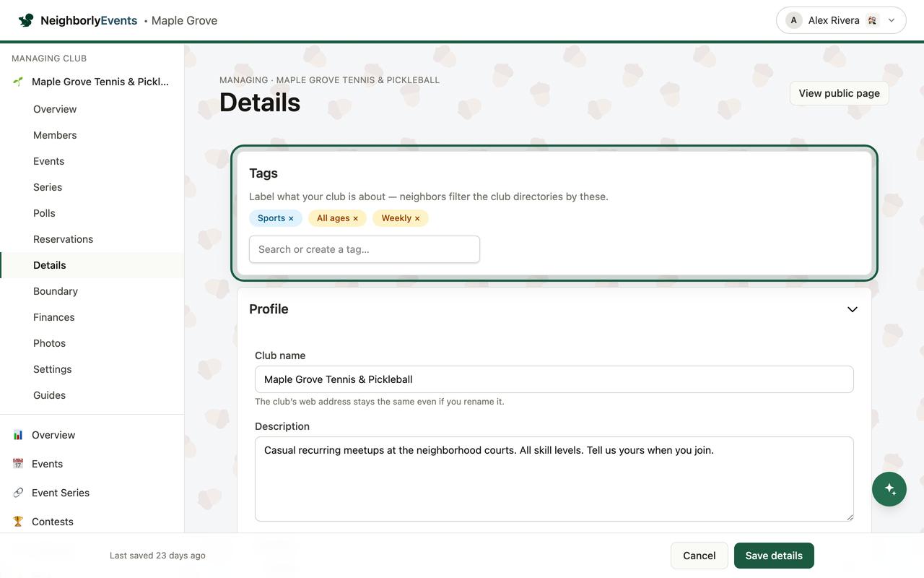924x578 pixels.
Task: Open Series in the club sidebar
Action: [x=48, y=187]
